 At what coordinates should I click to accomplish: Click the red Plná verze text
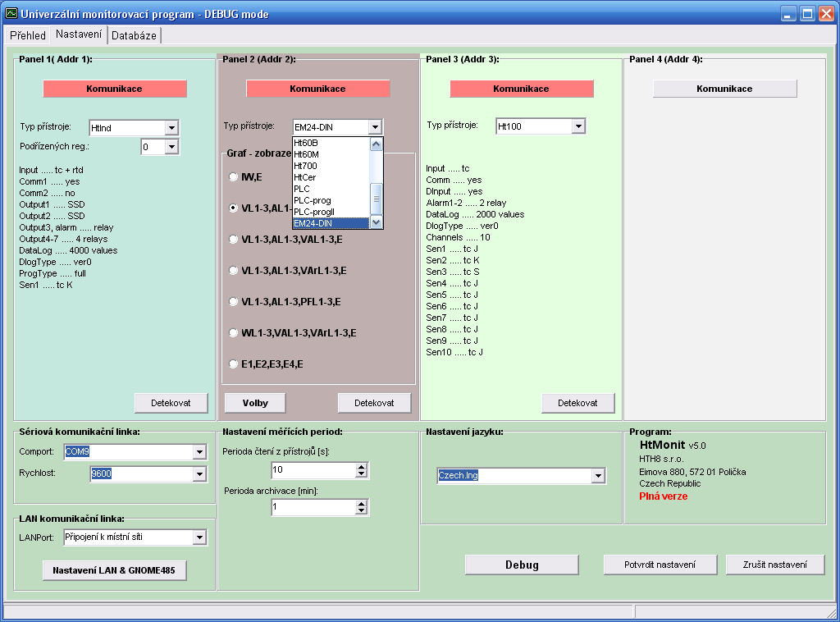(663, 496)
